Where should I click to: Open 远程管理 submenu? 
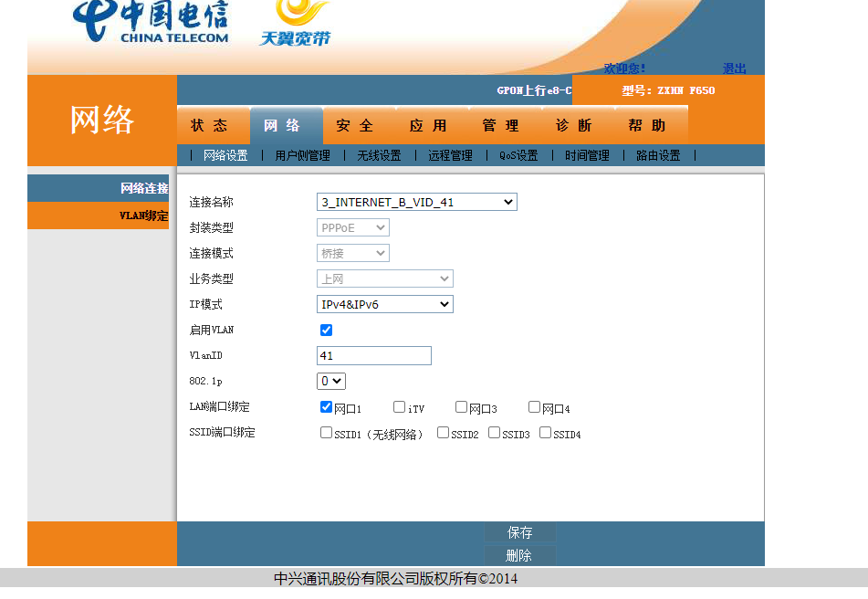tap(450, 155)
